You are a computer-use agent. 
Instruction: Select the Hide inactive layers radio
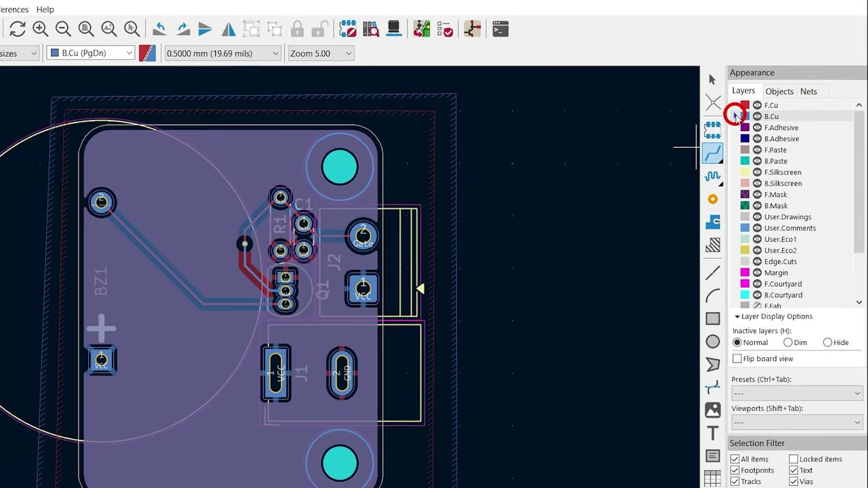(x=827, y=343)
